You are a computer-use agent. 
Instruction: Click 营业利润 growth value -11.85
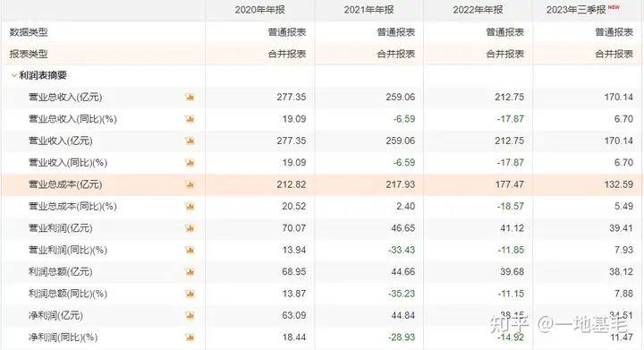pos(511,250)
